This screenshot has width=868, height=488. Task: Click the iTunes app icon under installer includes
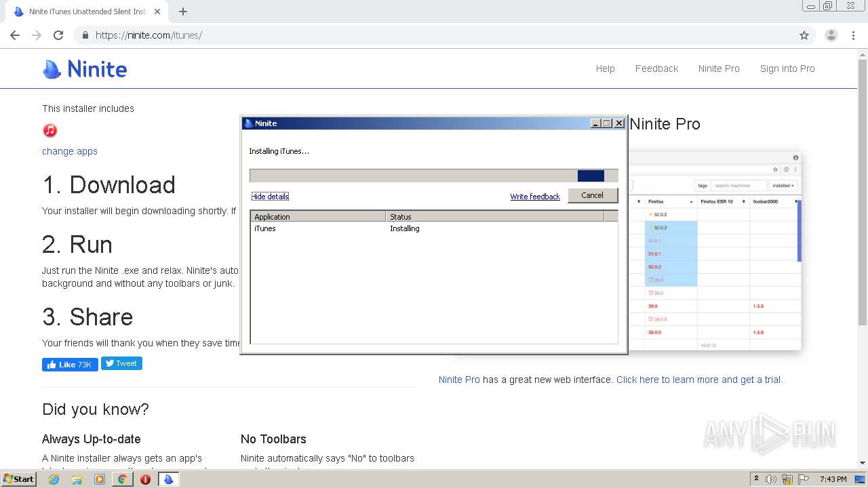(x=50, y=130)
